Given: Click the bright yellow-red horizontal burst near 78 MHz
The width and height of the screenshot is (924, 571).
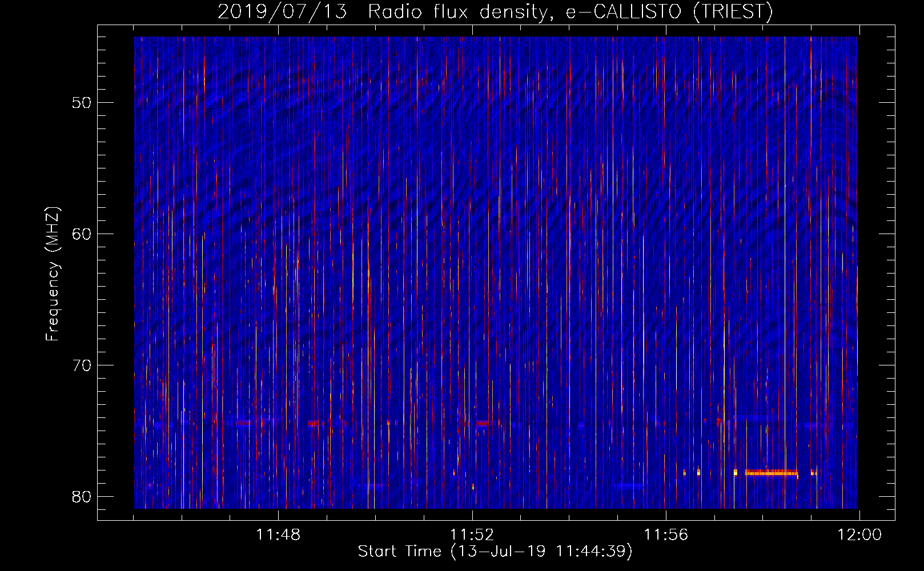Looking at the screenshot, I should click(771, 473).
